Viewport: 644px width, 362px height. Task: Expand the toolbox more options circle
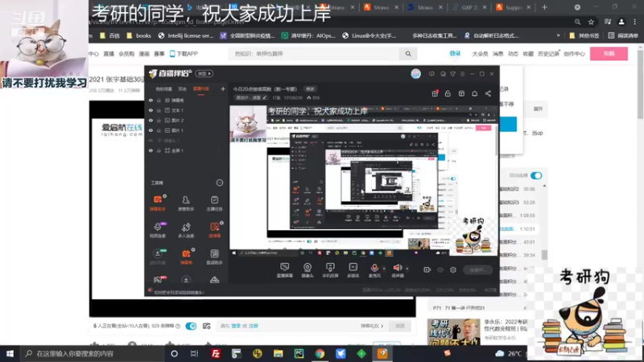[220, 183]
